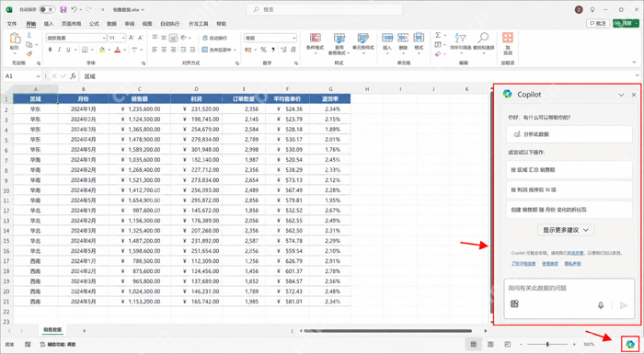Click the Format Painter brush icon
The image size is (644, 354).
point(29,54)
